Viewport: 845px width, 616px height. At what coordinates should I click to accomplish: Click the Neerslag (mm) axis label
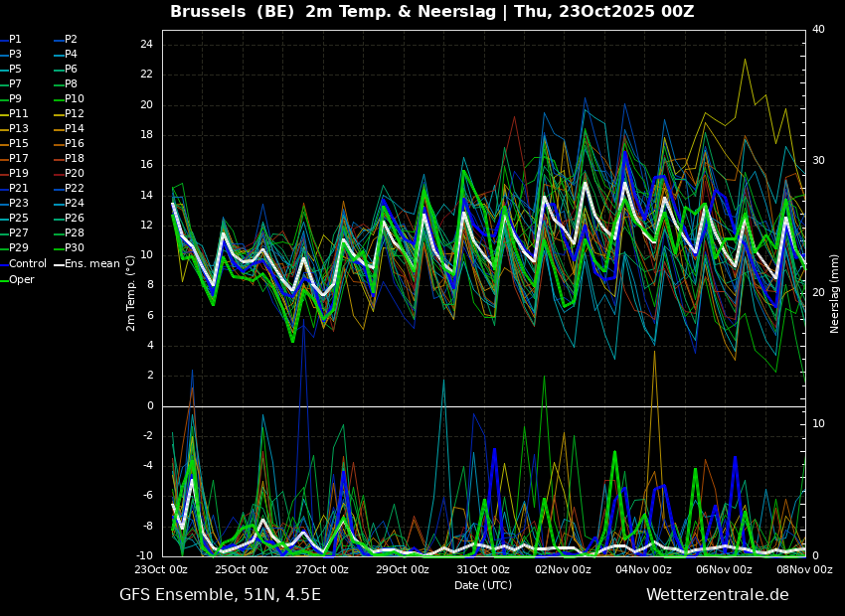point(834,293)
